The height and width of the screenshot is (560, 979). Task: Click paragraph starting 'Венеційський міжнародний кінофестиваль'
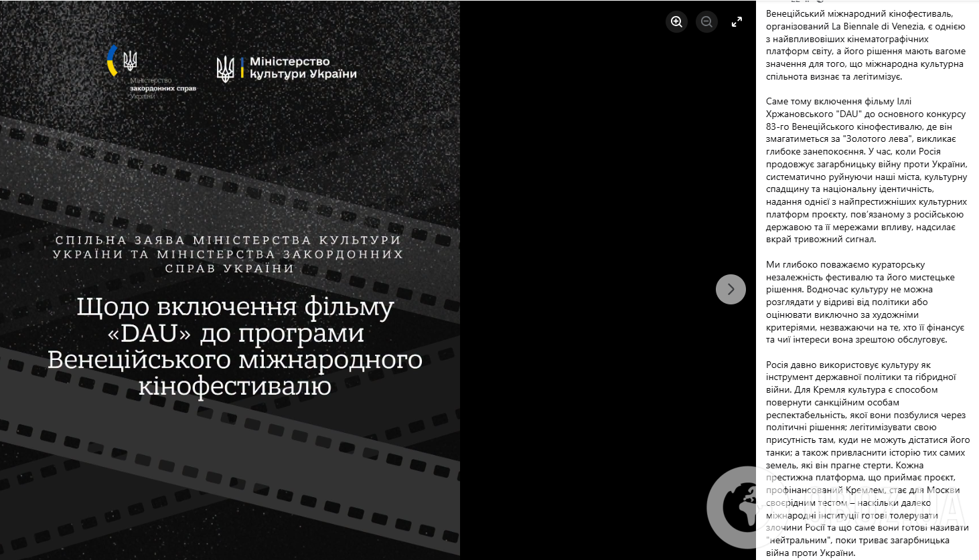[x=867, y=45]
